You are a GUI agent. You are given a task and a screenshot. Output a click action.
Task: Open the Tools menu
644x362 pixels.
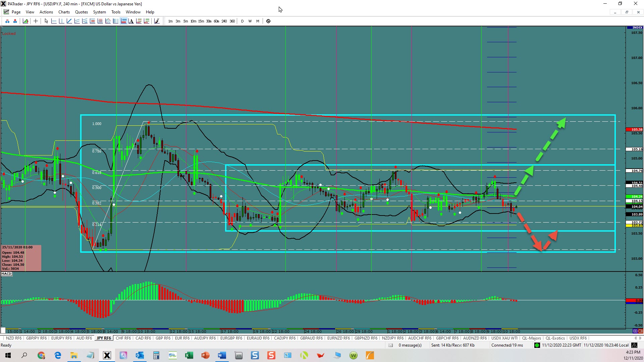[x=116, y=12]
